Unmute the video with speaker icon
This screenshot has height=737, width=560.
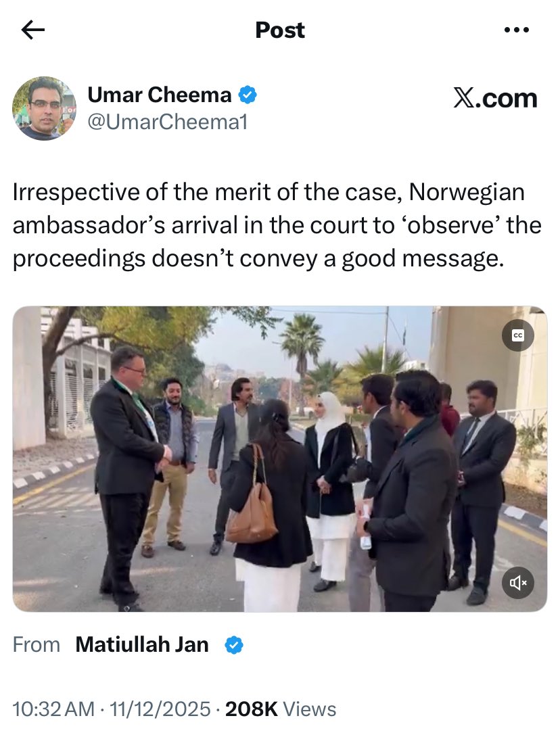click(x=517, y=583)
